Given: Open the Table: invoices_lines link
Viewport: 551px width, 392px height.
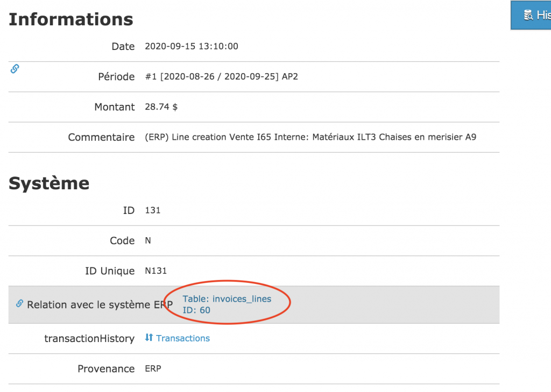Looking at the screenshot, I should tap(227, 299).
